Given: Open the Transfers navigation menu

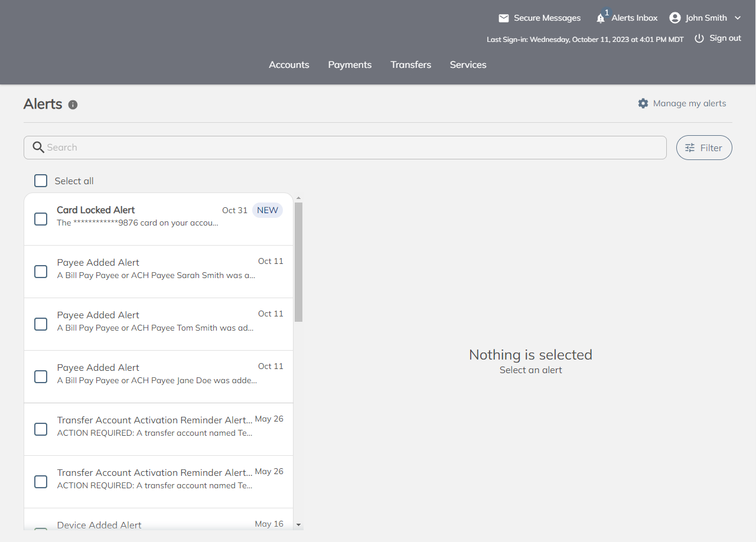Looking at the screenshot, I should coord(410,65).
